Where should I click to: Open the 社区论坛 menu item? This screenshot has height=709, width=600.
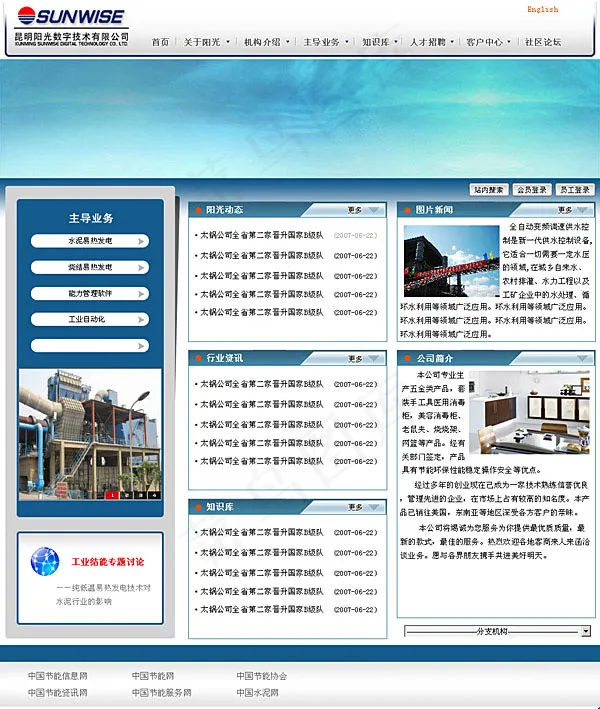pyautogui.click(x=543, y=42)
